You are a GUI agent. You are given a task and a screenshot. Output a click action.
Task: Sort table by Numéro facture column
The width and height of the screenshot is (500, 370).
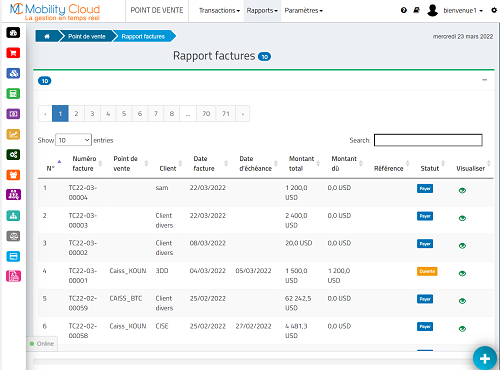click(85, 164)
